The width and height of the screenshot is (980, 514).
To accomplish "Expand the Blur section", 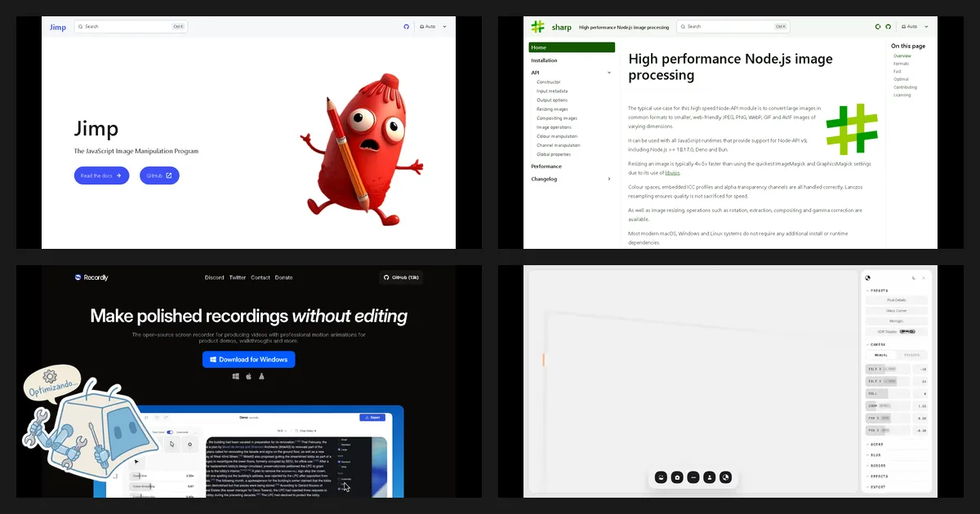I will tap(875, 455).
